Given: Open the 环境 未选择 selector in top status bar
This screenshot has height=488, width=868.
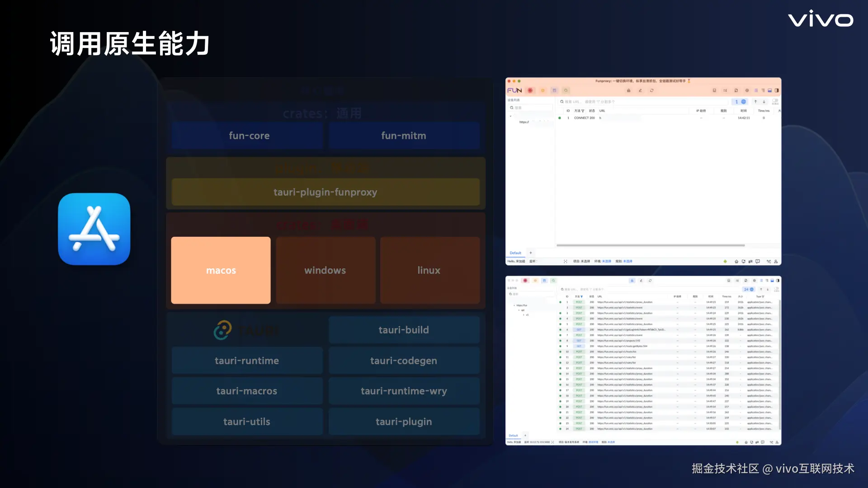Looking at the screenshot, I should click(x=606, y=261).
